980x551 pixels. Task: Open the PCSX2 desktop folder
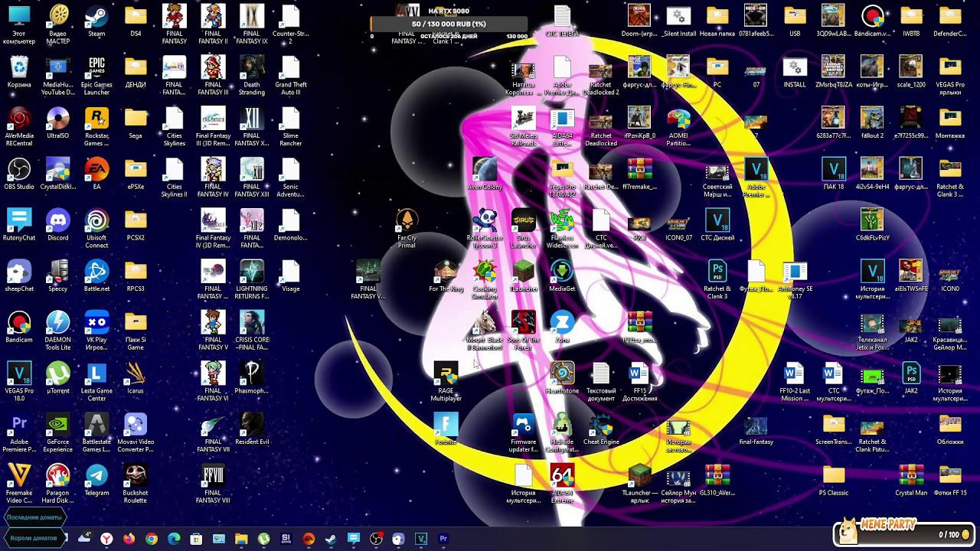click(x=136, y=225)
